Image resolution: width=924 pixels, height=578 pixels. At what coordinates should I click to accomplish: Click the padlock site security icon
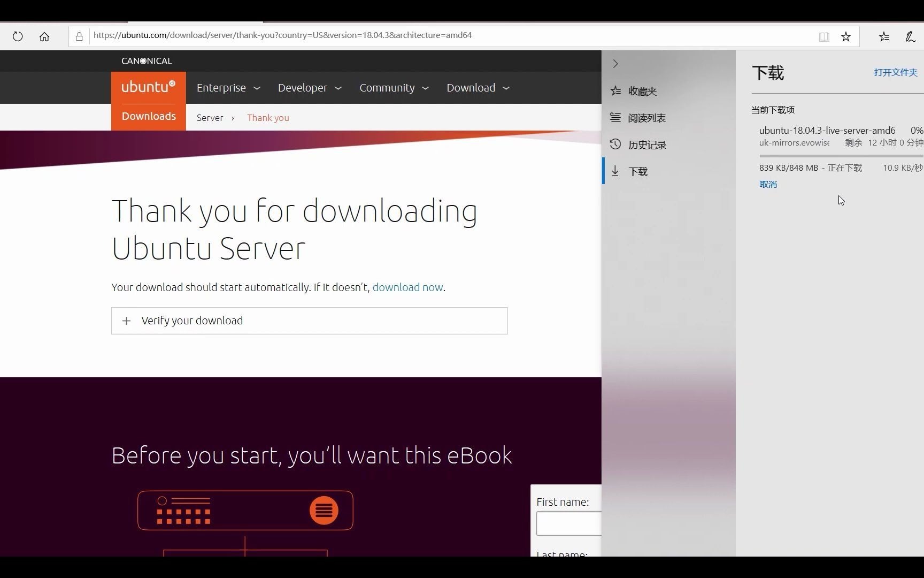[x=79, y=36]
